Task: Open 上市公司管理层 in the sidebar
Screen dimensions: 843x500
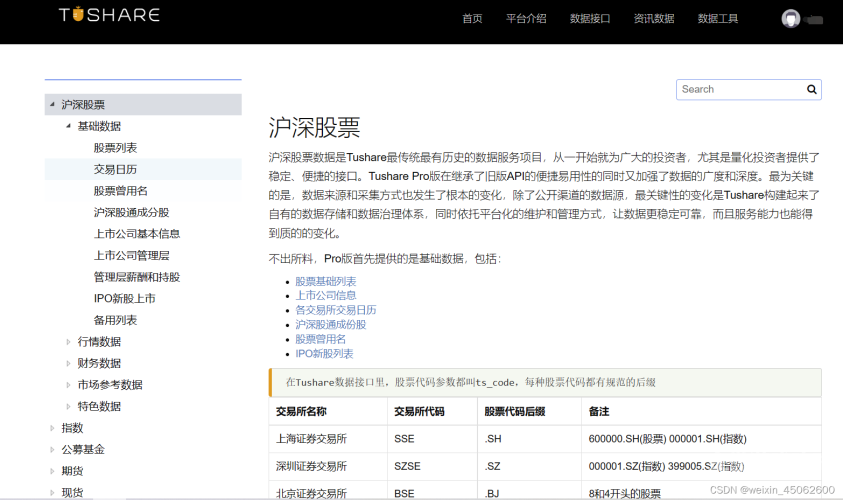Action: (131, 255)
